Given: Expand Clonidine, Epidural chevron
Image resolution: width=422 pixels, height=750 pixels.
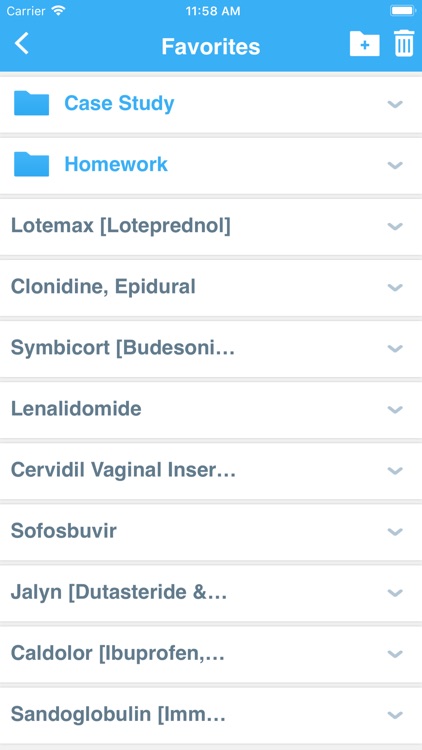Looking at the screenshot, I should [395, 287].
